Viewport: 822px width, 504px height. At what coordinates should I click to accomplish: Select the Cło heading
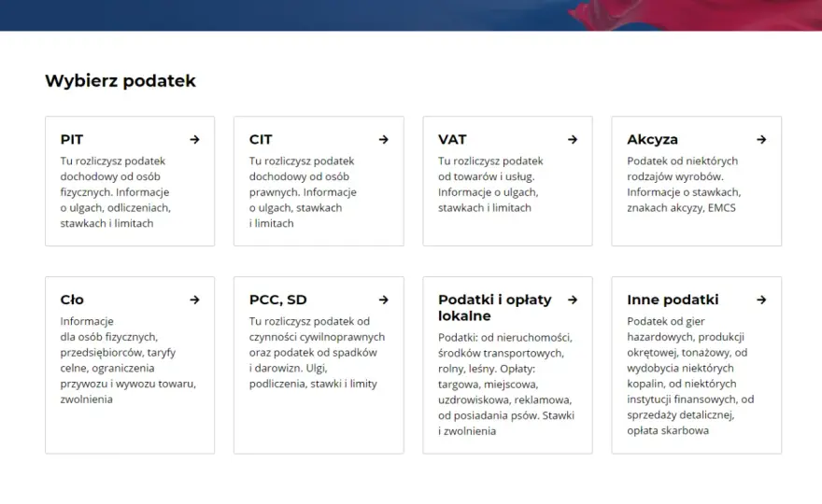point(72,300)
